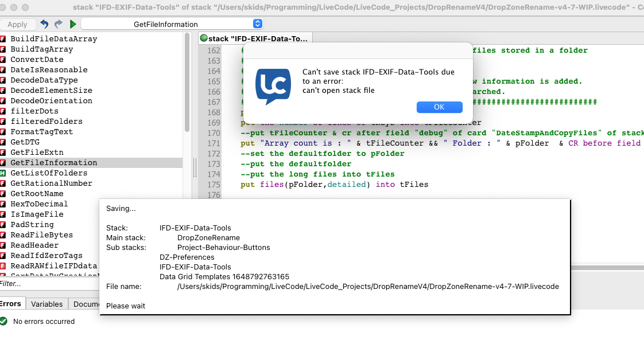Image resolution: width=644 pixels, height=348 pixels.
Task: Switch to the Variables tab
Action: pyautogui.click(x=47, y=304)
